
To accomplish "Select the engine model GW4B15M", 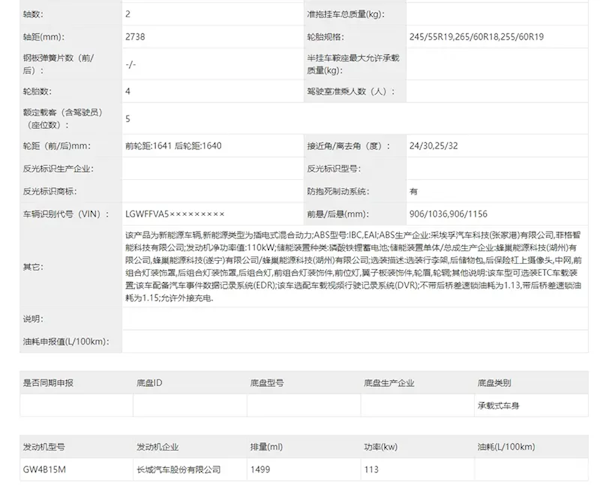I will pos(45,467).
